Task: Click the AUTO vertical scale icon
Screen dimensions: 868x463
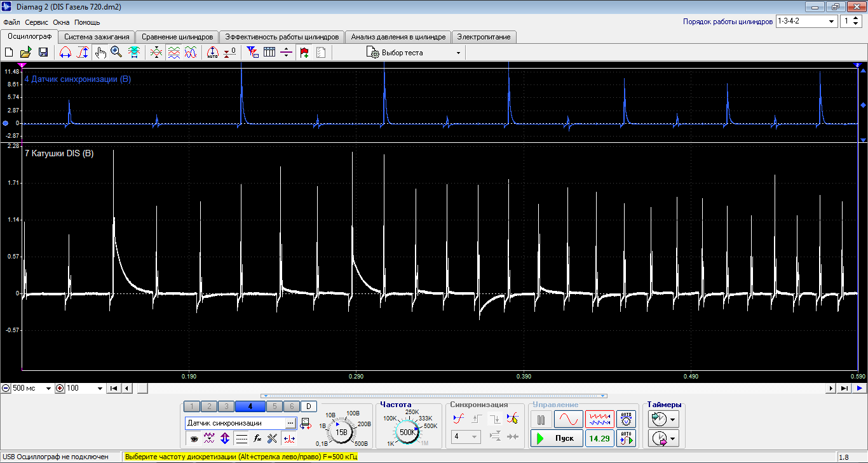Action: [x=213, y=53]
